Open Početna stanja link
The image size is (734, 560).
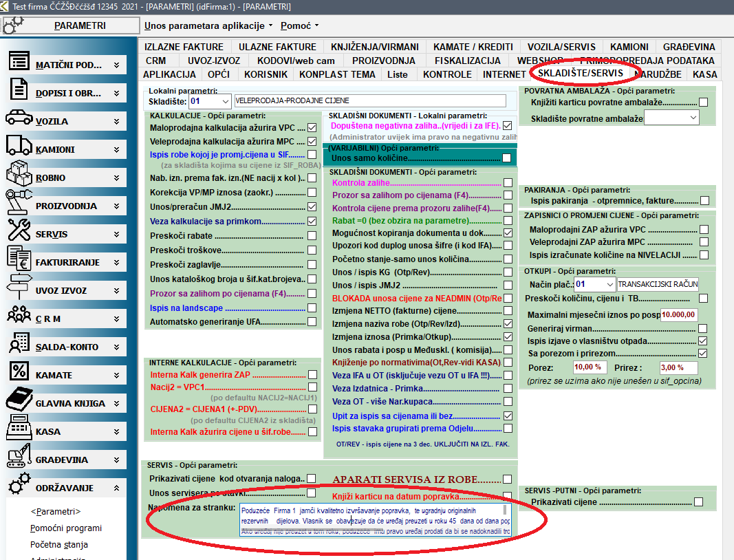point(59,545)
